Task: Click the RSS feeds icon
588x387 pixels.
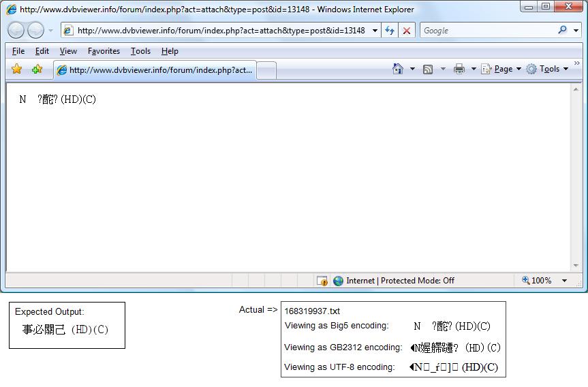Action: click(428, 69)
